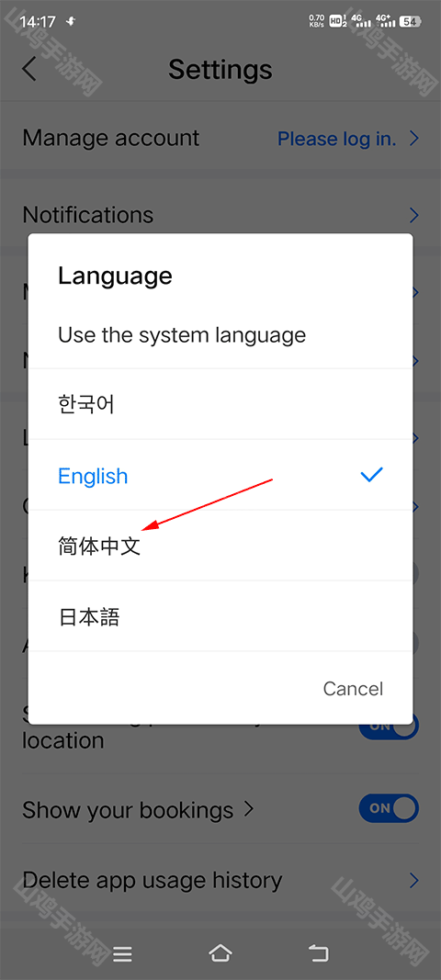Toggle the Show your bookings switch
This screenshot has height=980, width=441.
point(389,808)
